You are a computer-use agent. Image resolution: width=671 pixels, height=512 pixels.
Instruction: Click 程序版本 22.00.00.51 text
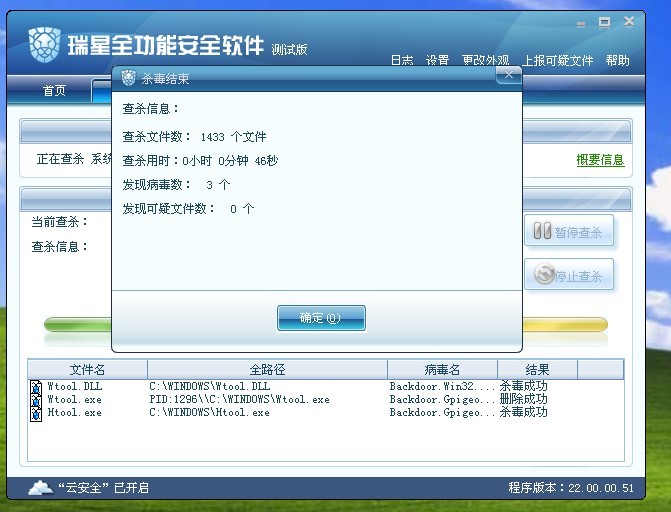[x=571, y=488]
